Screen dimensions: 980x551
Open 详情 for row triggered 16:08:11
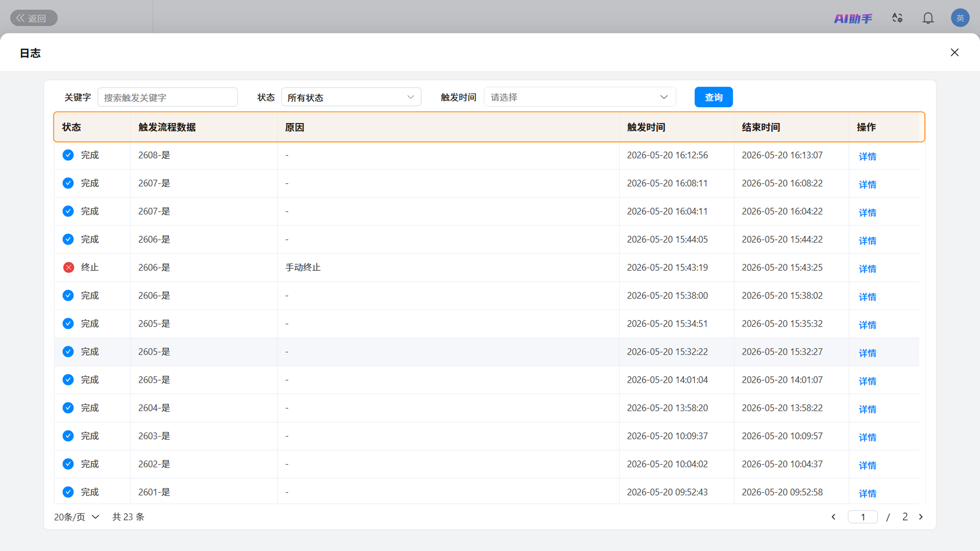pos(867,184)
